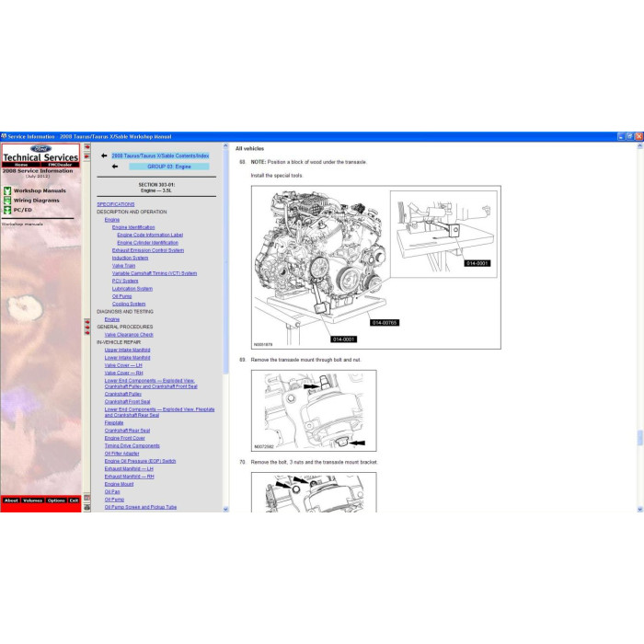Image resolution: width=644 pixels, height=644 pixels.
Task: Click the green PC/ED icon
Action: [7, 210]
